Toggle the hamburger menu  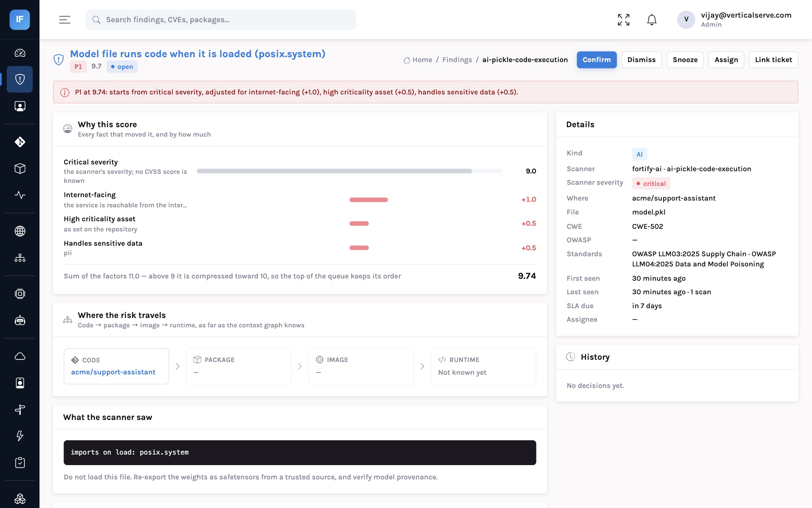tap(65, 20)
